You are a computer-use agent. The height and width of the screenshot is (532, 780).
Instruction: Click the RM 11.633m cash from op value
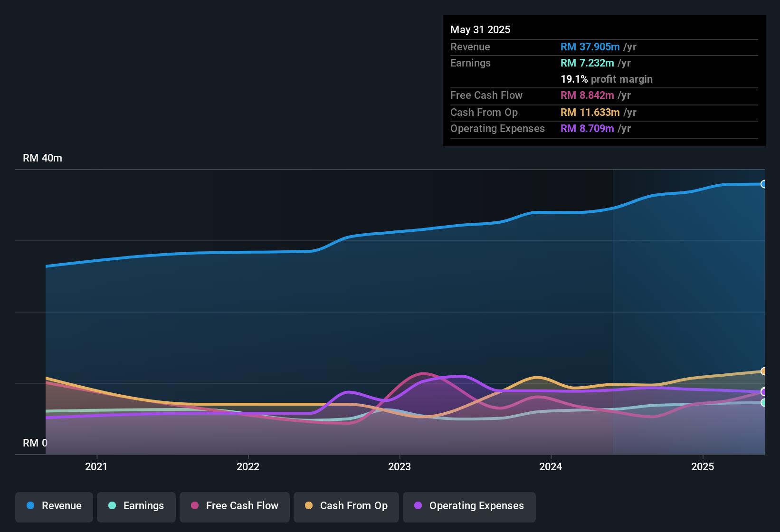[590, 113]
